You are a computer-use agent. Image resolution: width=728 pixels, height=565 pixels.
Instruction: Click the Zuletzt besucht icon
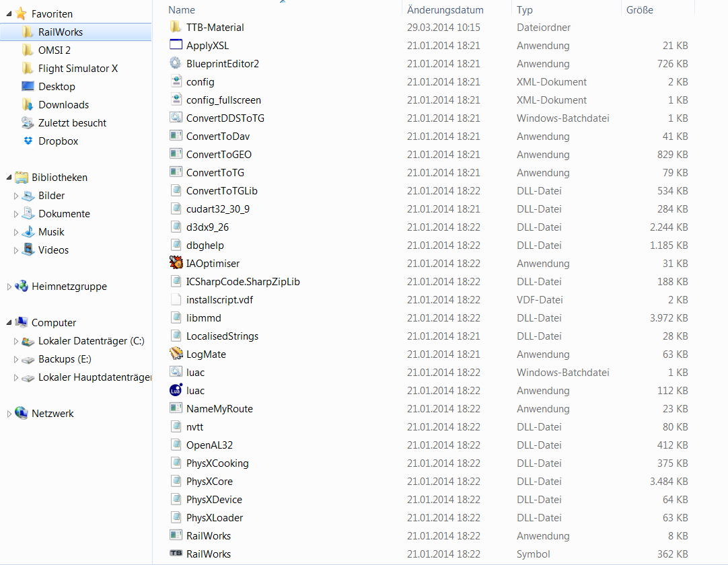click(28, 122)
